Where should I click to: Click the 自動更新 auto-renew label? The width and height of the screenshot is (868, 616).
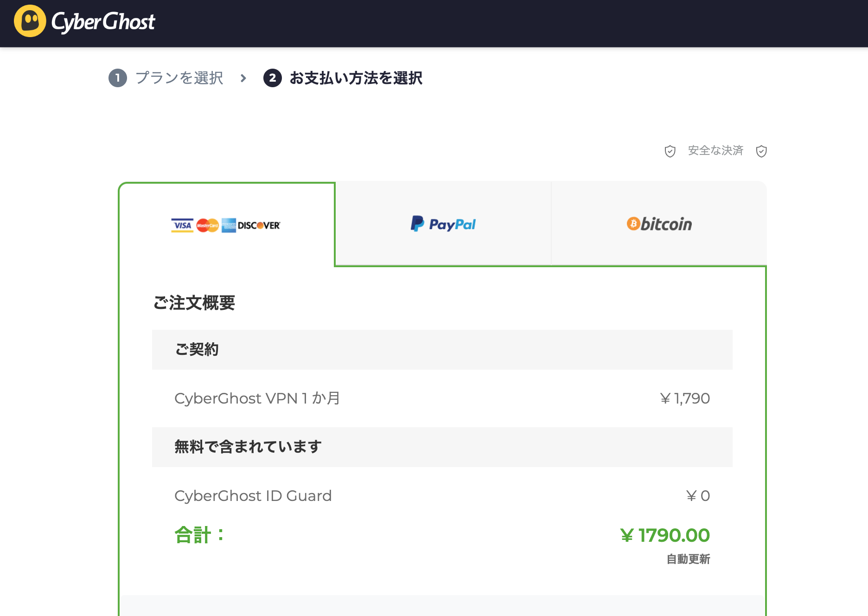click(688, 559)
